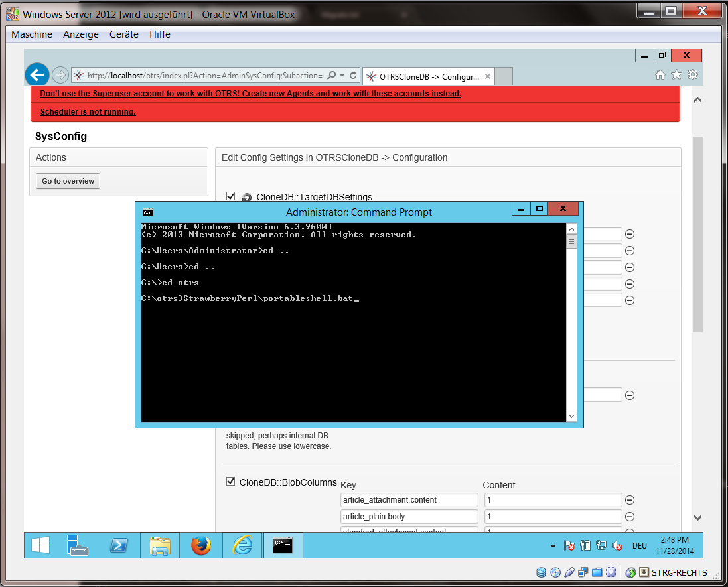Click the Go to overview button
Screen dimensions: 728x587
click(x=68, y=180)
